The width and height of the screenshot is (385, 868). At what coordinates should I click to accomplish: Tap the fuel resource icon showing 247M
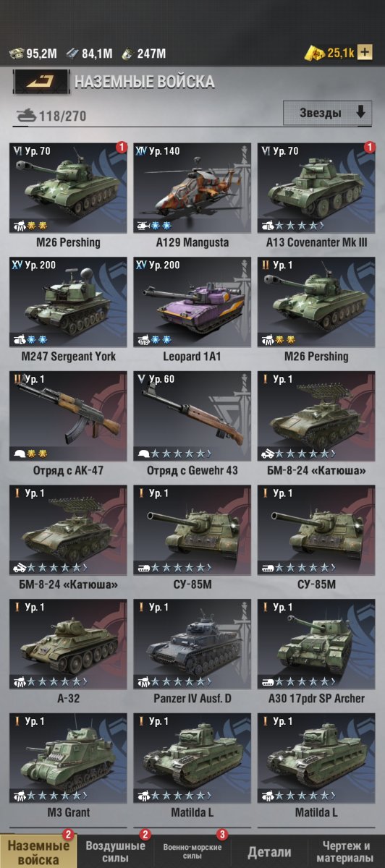tap(127, 53)
